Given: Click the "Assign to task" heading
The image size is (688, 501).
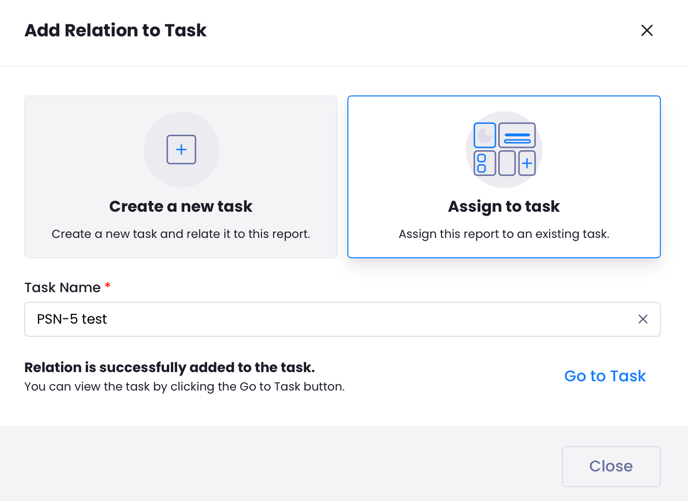Looking at the screenshot, I should [x=504, y=207].
